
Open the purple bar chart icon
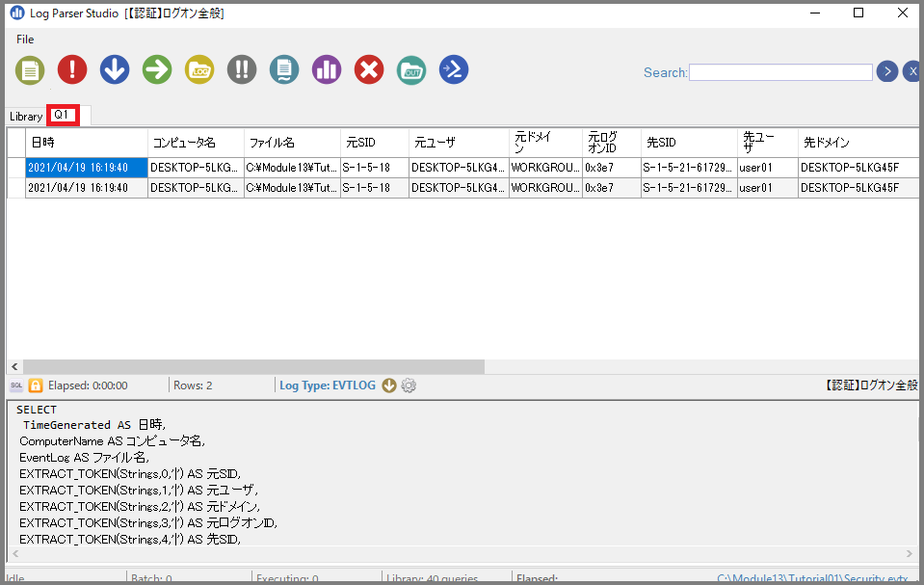327,69
